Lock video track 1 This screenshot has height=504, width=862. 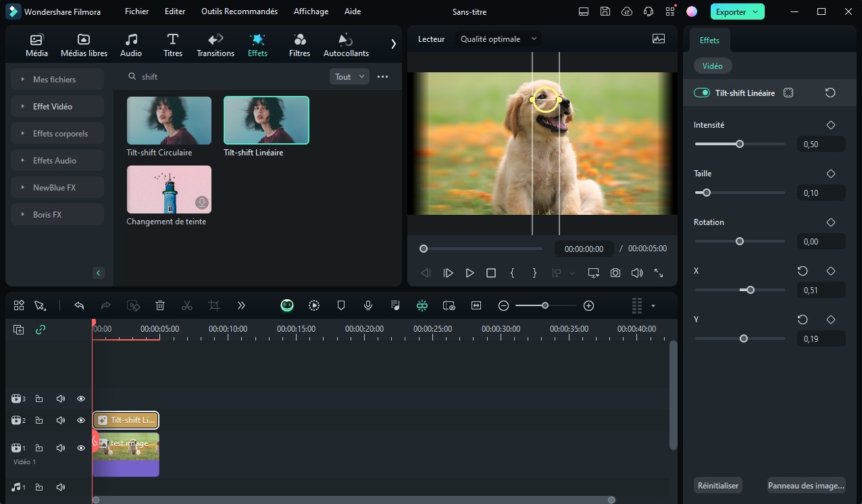coord(39,448)
